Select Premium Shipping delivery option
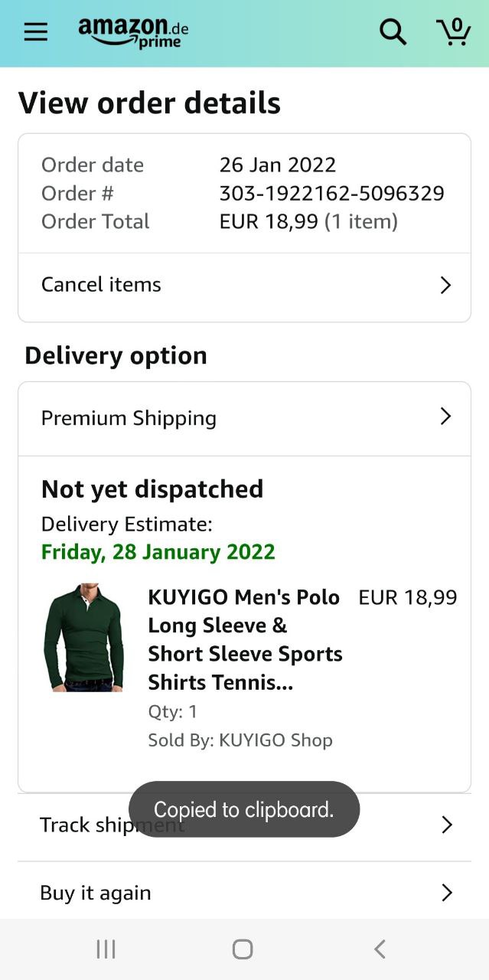This screenshot has height=980, width=489. pos(129,418)
